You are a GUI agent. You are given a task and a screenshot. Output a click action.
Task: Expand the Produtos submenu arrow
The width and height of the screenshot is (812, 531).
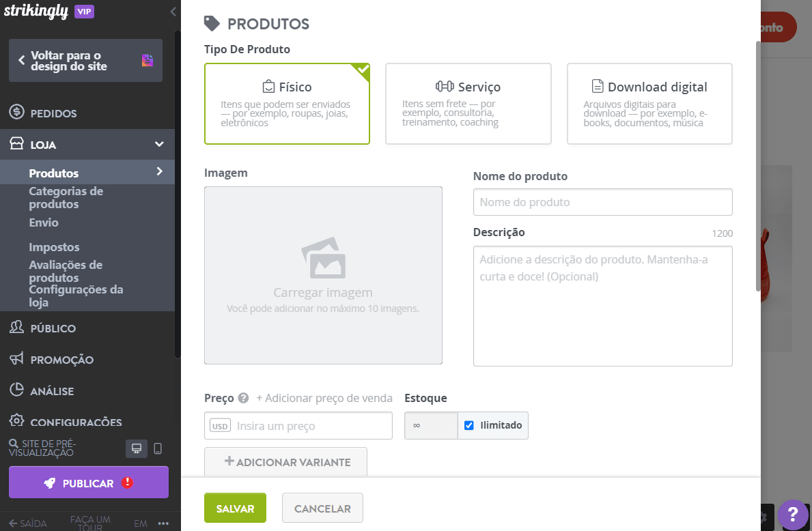160,172
